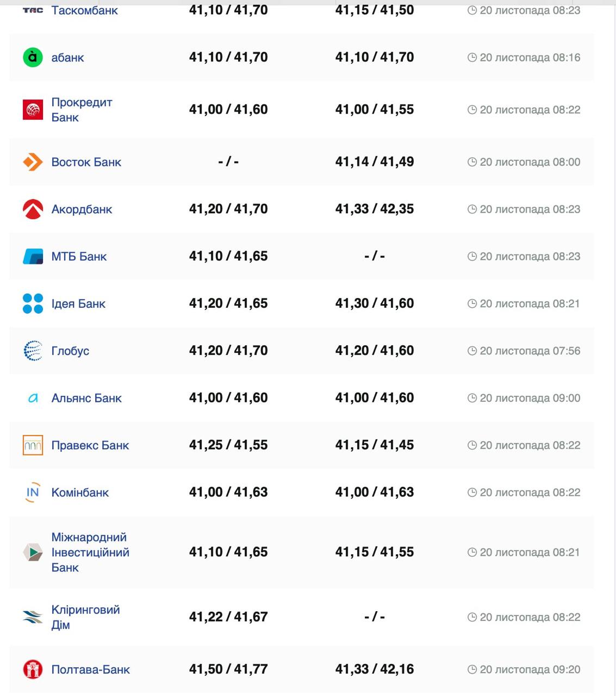This screenshot has height=696, width=616.
Task: Click Восток Банк rate 41,14 / 41,49
Action: click(375, 162)
